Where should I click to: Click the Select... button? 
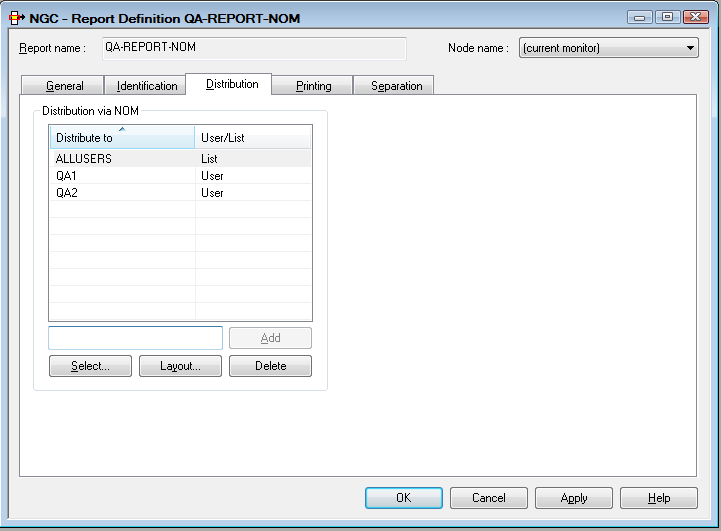(x=91, y=366)
